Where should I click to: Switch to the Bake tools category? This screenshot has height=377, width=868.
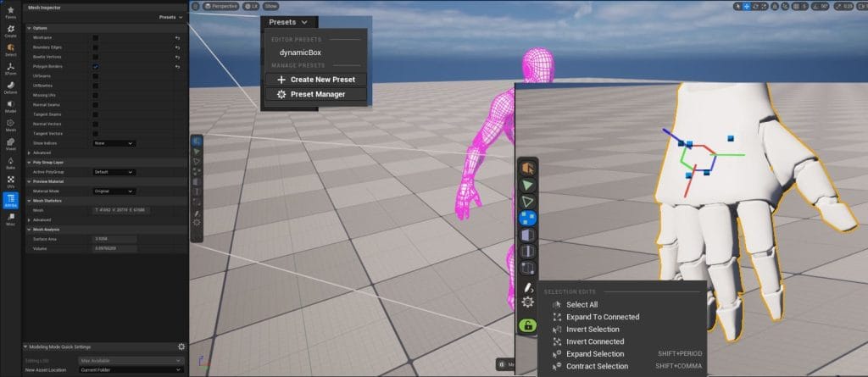(10, 163)
